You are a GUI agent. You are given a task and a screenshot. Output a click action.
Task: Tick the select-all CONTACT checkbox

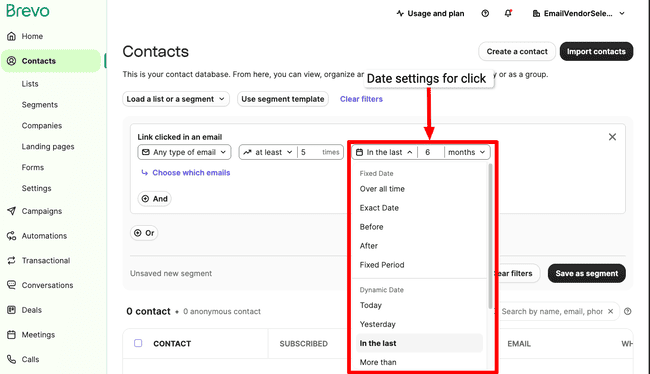[138, 343]
